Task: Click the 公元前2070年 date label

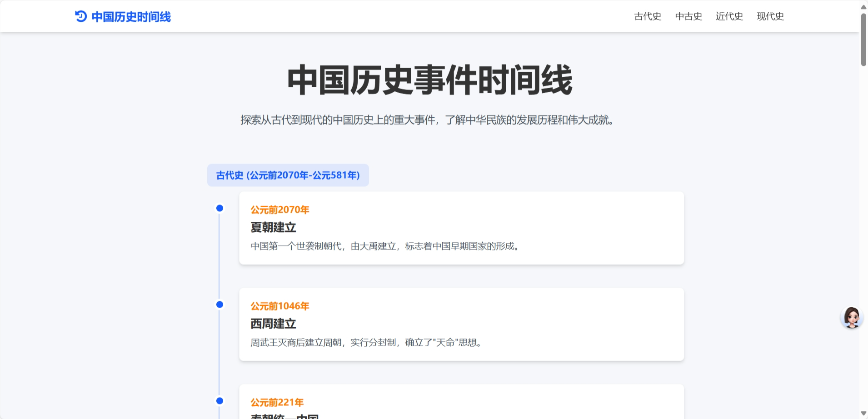Action: pos(279,210)
